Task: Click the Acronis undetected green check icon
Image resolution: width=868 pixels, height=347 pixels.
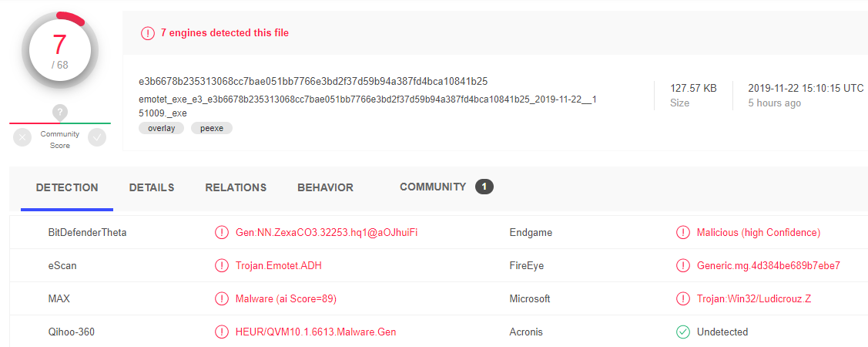Action: 682,332
